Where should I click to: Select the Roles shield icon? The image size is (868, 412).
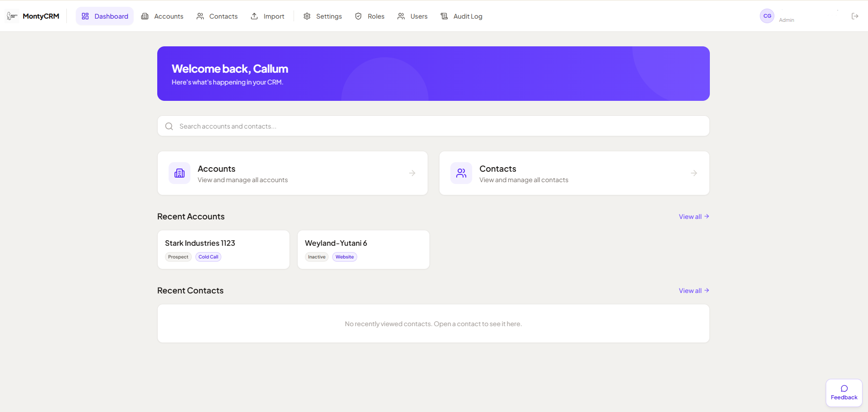point(359,16)
